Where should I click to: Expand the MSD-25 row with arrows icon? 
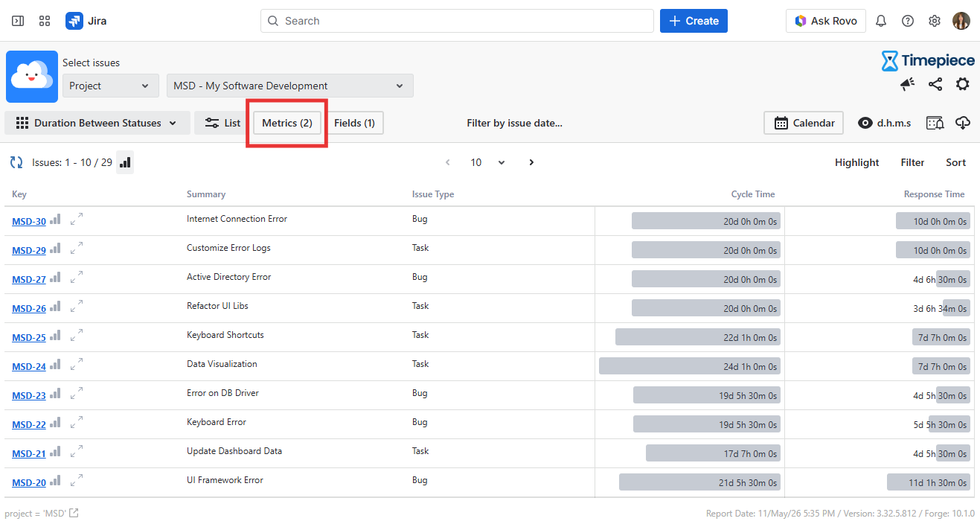pos(77,335)
